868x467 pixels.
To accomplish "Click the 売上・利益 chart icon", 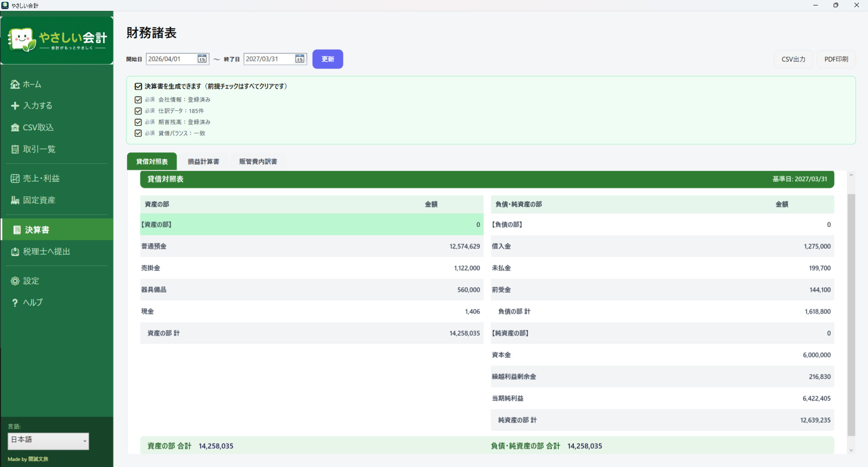I will click(x=15, y=178).
